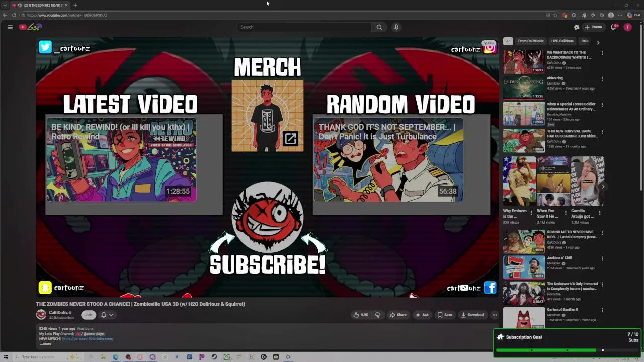Open options for Lost Skies survival video
644x362 pixels.
pyautogui.click(x=602, y=131)
